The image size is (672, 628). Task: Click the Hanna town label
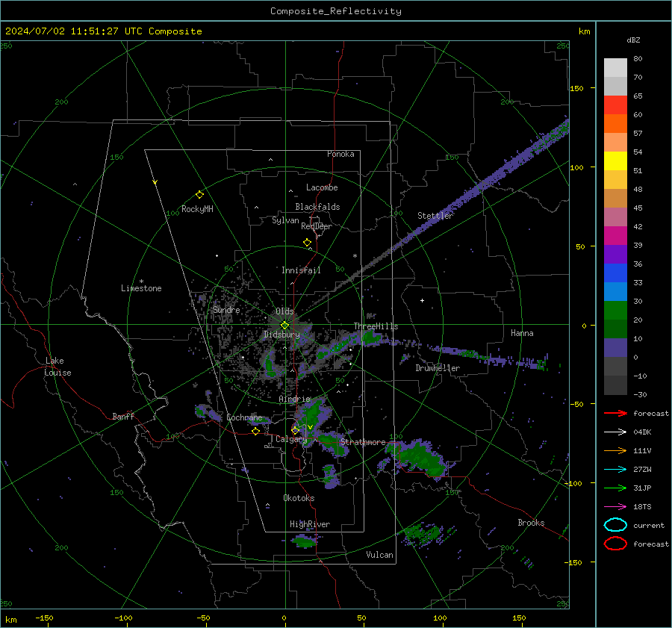point(522,333)
